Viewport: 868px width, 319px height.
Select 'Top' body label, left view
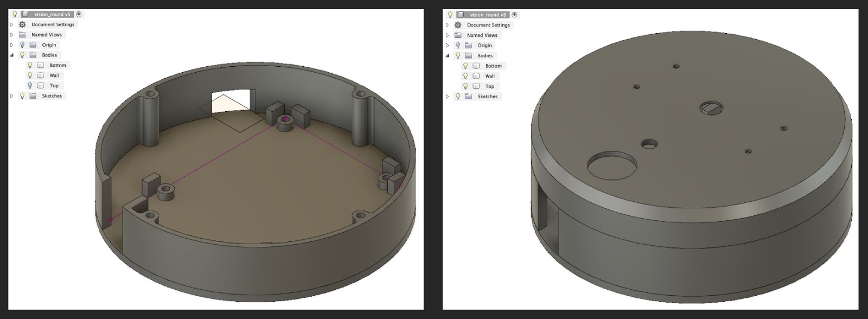pos(54,86)
